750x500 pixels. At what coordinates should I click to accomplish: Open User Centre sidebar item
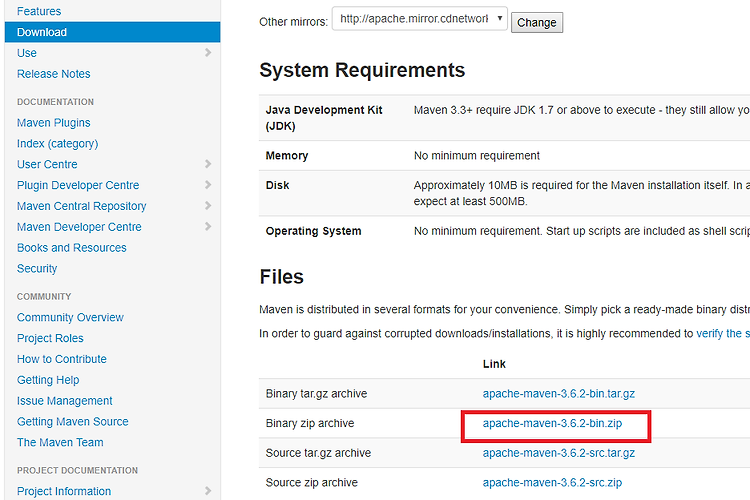point(47,164)
